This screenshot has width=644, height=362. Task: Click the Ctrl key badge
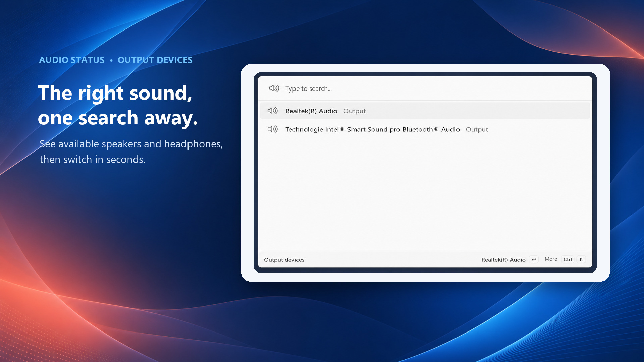tap(568, 259)
